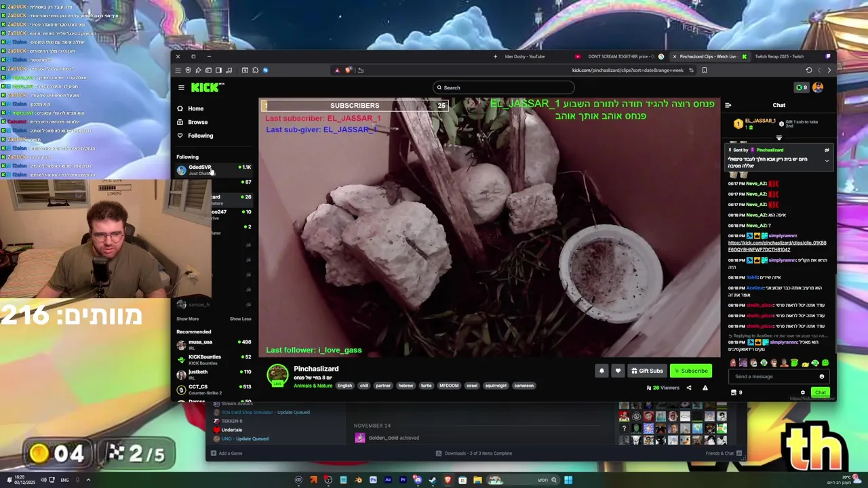Open the emoji picker in the chat box
Screen dimensions: 868x488
821,376
